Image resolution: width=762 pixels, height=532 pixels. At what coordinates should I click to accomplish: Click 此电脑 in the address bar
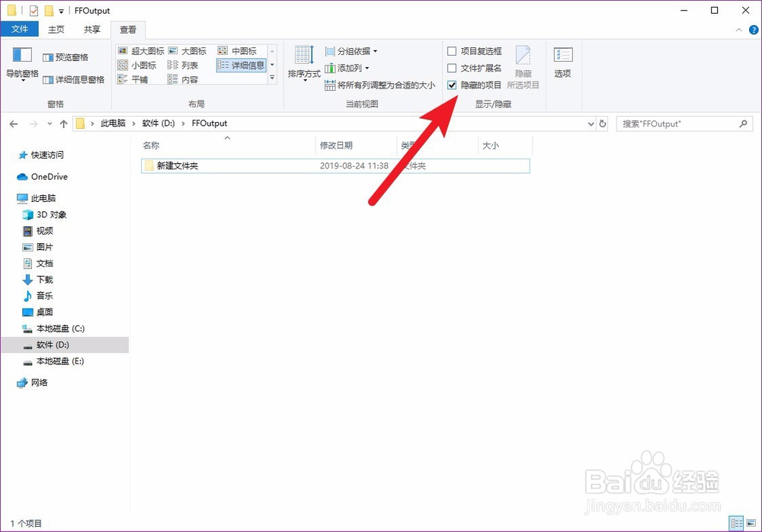click(113, 123)
